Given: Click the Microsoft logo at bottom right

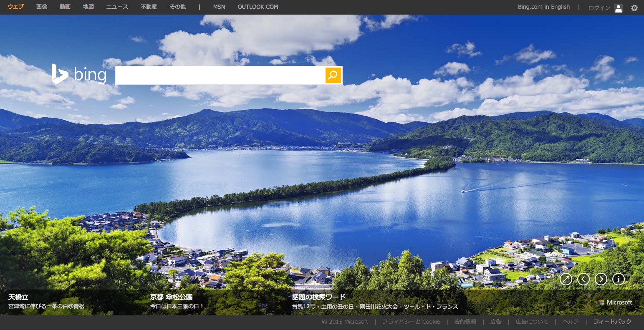Looking at the screenshot, I should pyautogui.click(x=616, y=302).
